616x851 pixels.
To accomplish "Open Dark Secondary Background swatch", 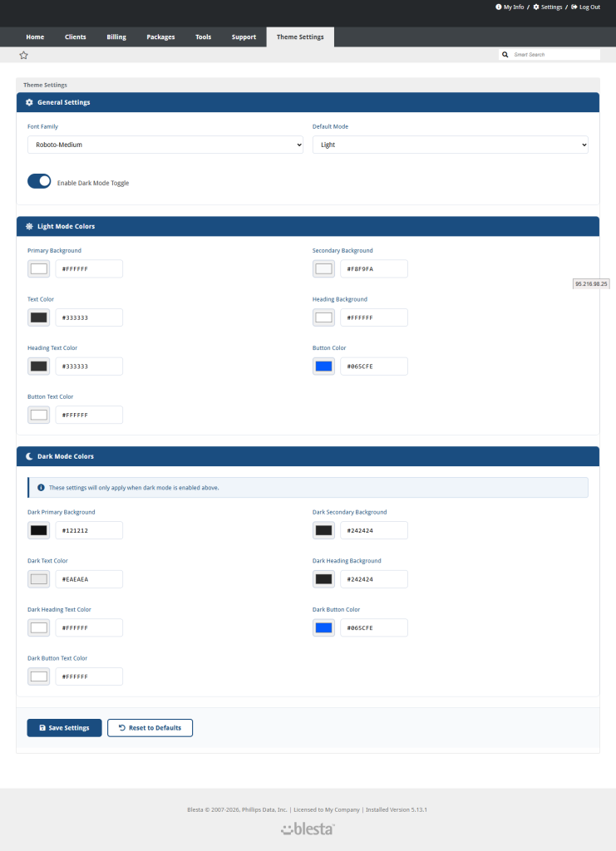I will pyautogui.click(x=323, y=530).
